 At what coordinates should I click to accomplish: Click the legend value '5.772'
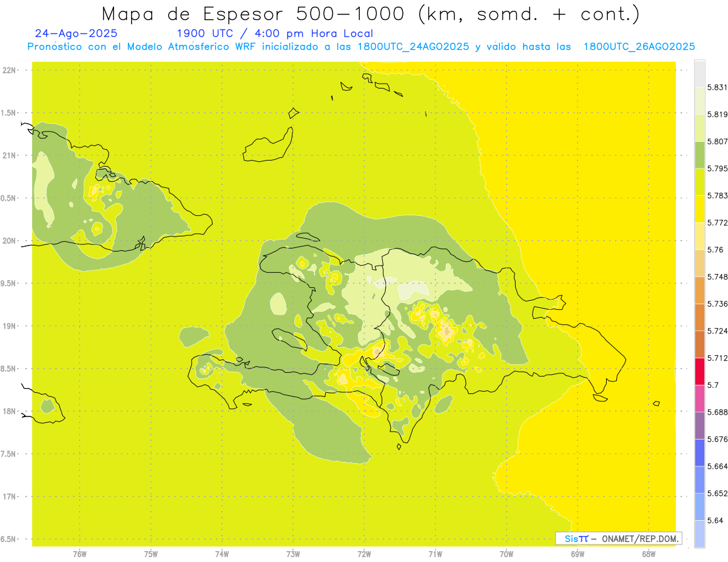coord(717,223)
